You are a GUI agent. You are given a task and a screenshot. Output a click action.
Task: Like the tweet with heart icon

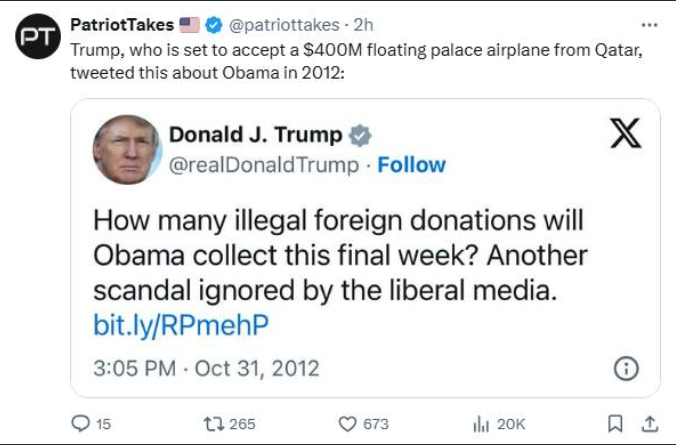coord(347,424)
